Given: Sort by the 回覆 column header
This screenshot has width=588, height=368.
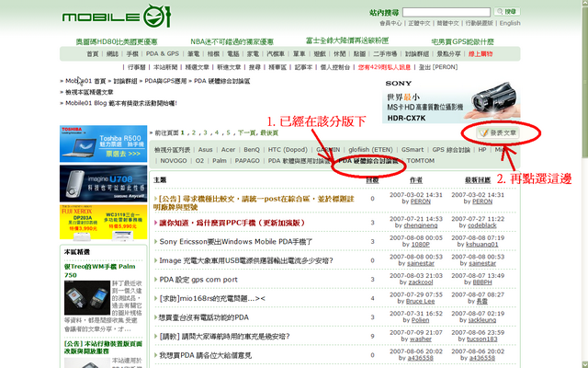Looking at the screenshot, I should (x=372, y=180).
